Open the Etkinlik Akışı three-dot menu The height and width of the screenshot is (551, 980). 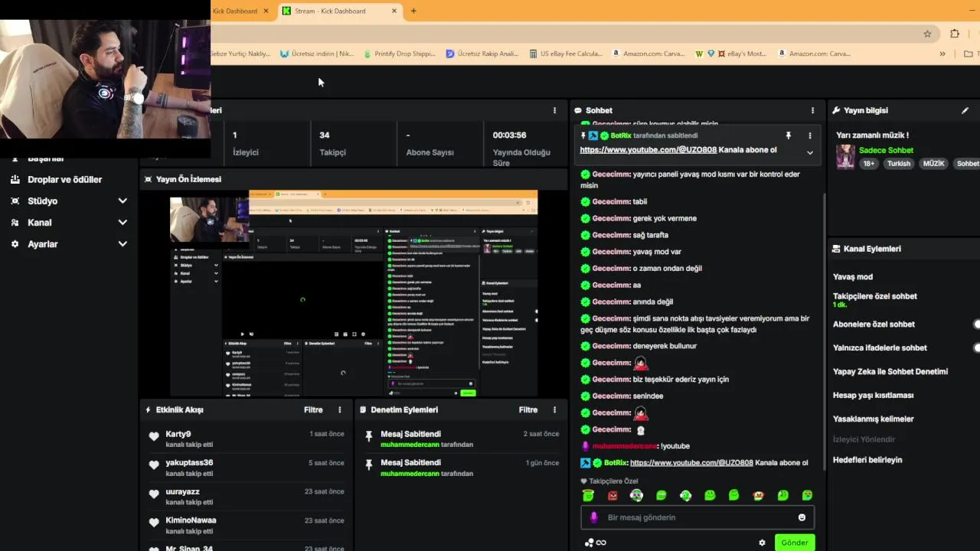point(340,409)
